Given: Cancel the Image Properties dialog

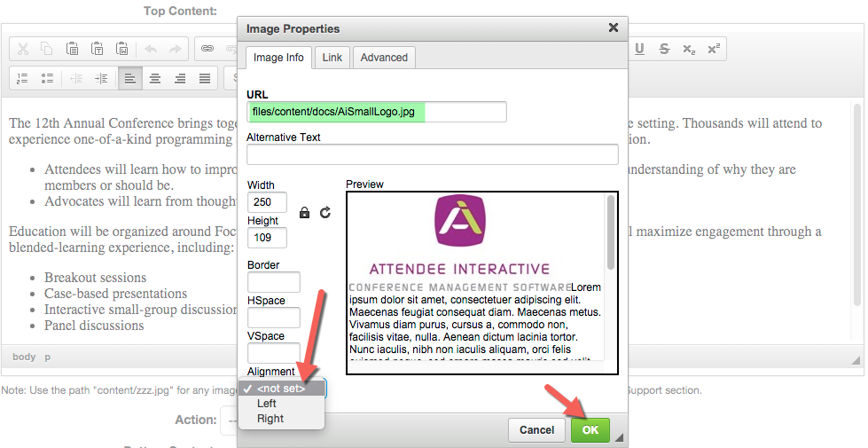Looking at the screenshot, I should point(536,430).
